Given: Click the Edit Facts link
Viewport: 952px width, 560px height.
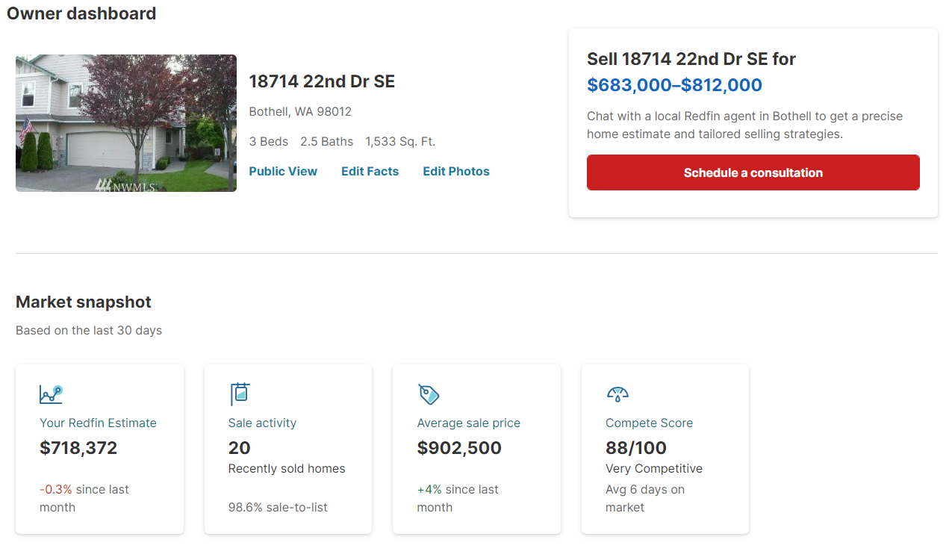Looking at the screenshot, I should coord(370,172).
